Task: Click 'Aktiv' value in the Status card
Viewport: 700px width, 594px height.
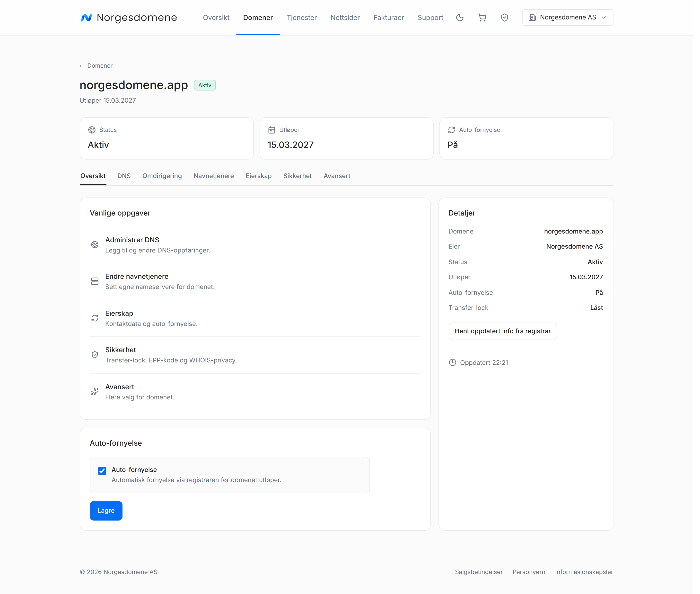Action: pyautogui.click(x=98, y=145)
